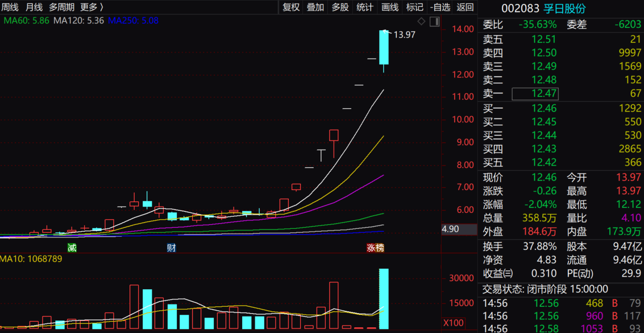Screen dimensions: 644x333
Task: Click the X100 volume unit label
Action: click(x=452, y=323)
